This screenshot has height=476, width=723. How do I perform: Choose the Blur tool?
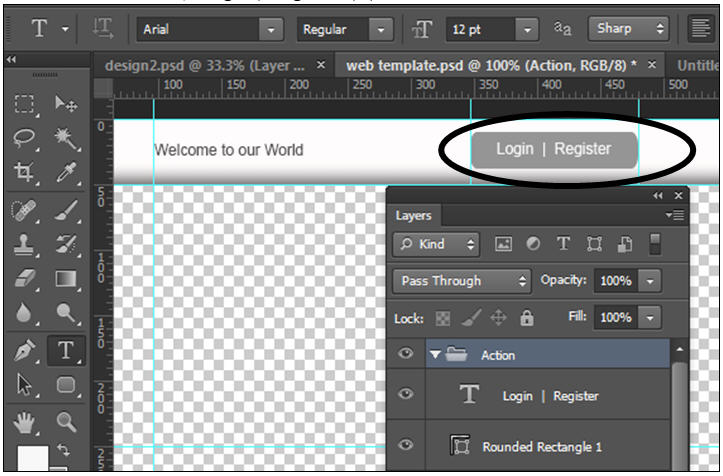24,313
